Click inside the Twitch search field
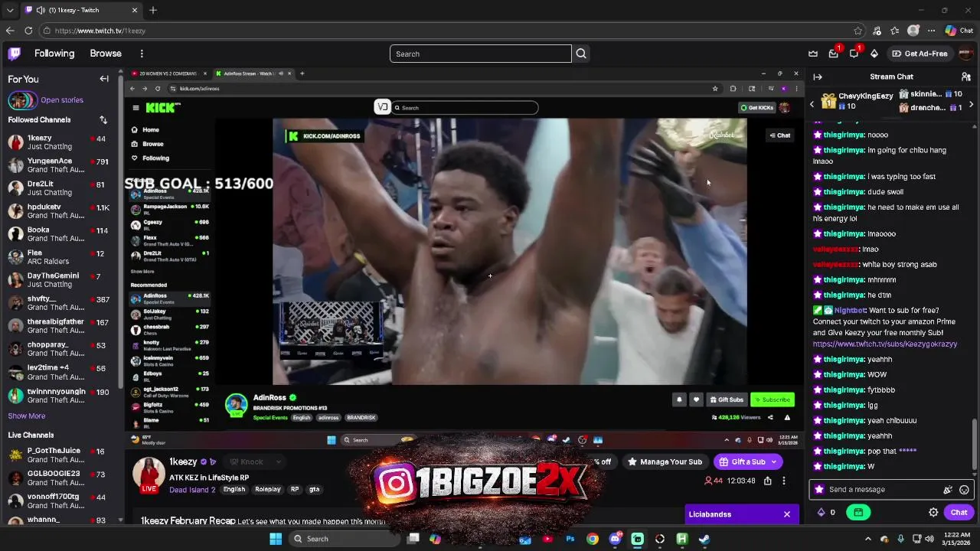 click(x=481, y=54)
